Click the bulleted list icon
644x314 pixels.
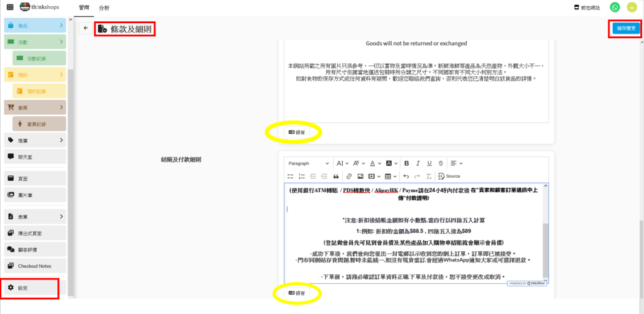(x=291, y=176)
